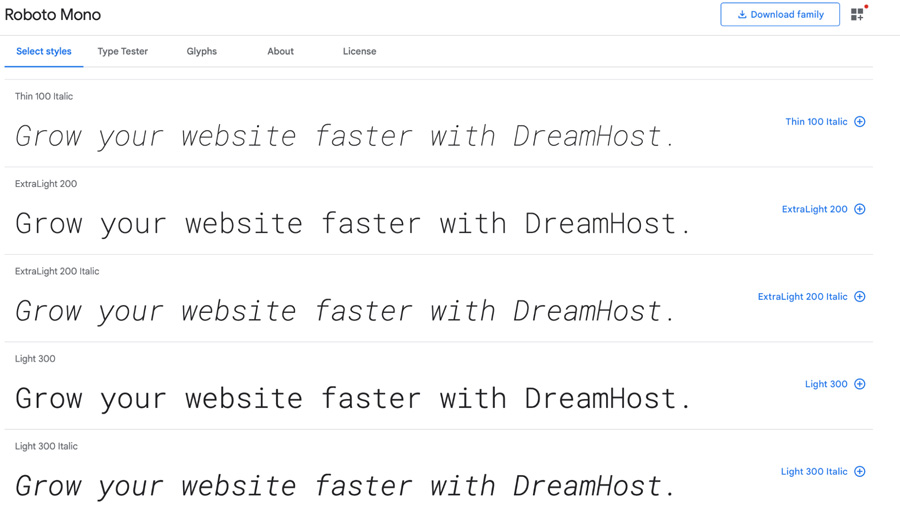Click the Download family button
Image resolution: width=900 pixels, height=509 pixels.
pos(780,14)
